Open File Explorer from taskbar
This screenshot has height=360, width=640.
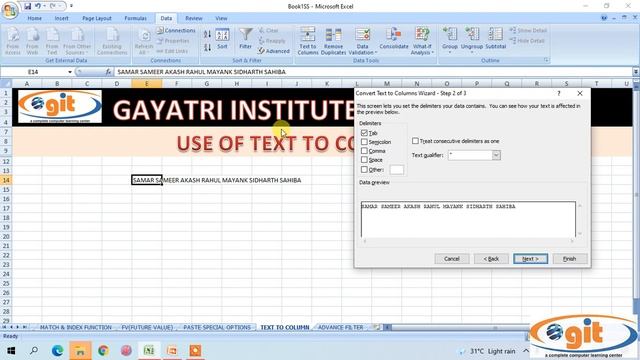click(x=80, y=351)
